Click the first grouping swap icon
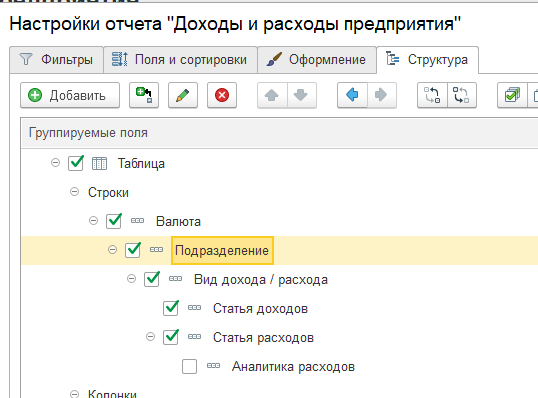This screenshot has width=538, height=398. (x=432, y=95)
